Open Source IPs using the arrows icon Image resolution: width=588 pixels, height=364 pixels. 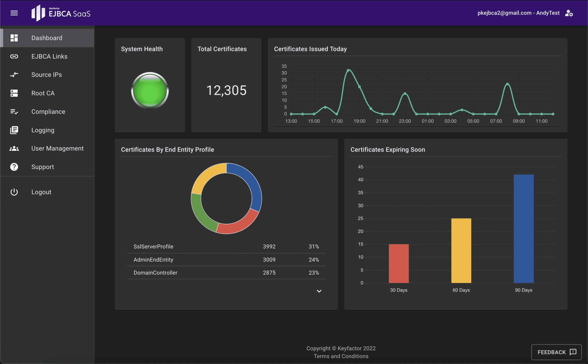[x=14, y=75]
